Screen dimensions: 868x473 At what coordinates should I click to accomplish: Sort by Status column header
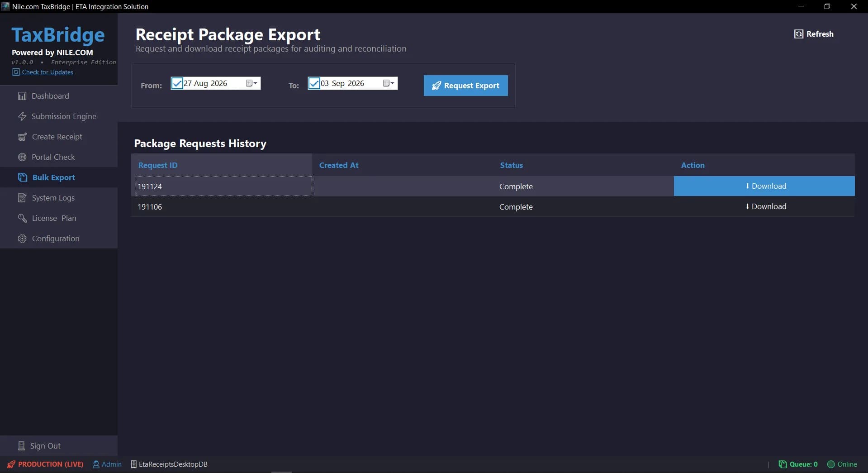tap(583, 165)
